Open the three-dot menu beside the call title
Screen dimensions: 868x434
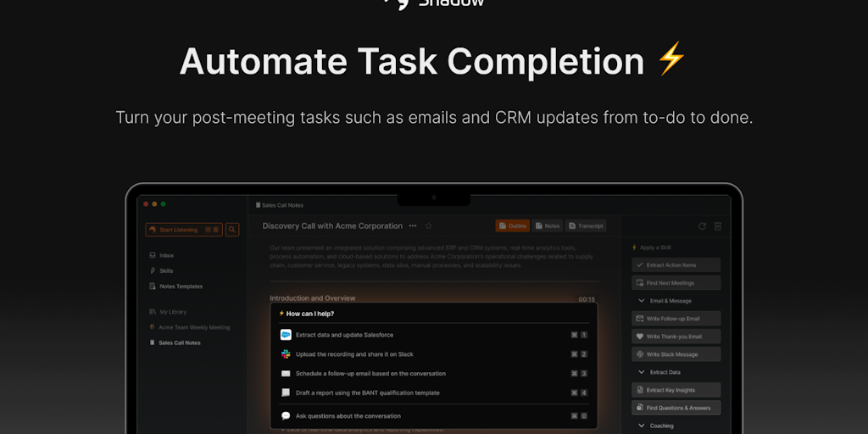413,225
